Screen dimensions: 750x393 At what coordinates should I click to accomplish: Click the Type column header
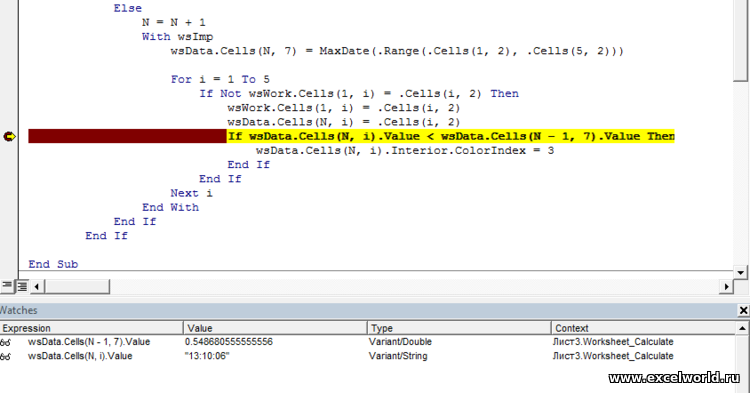(x=459, y=328)
